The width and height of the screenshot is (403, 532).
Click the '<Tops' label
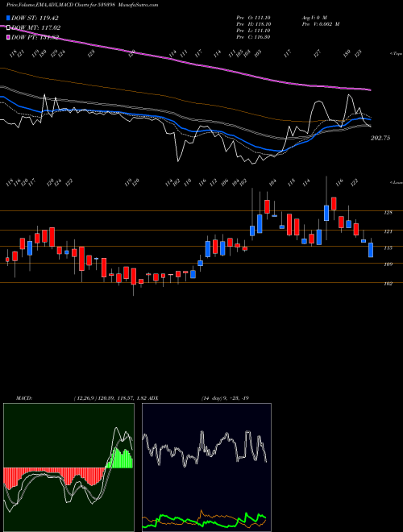[x=396, y=54]
